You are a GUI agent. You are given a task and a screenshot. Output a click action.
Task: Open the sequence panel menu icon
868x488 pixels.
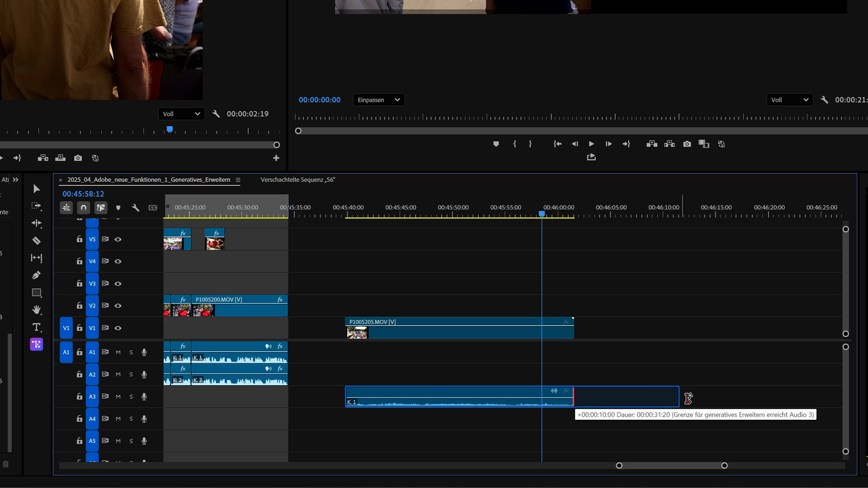tap(238, 180)
